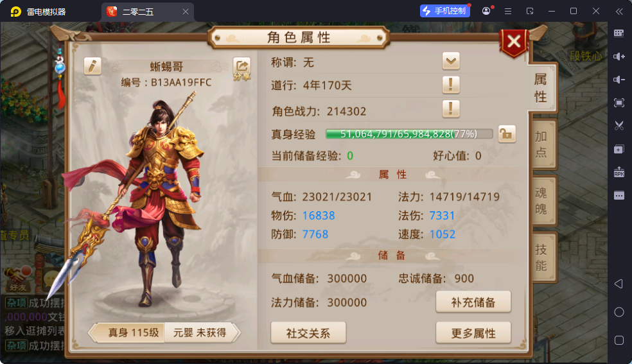Image resolution: width=632 pixels, height=364 pixels.
Task: Close the 角色属性 panel
Action: 514,42
